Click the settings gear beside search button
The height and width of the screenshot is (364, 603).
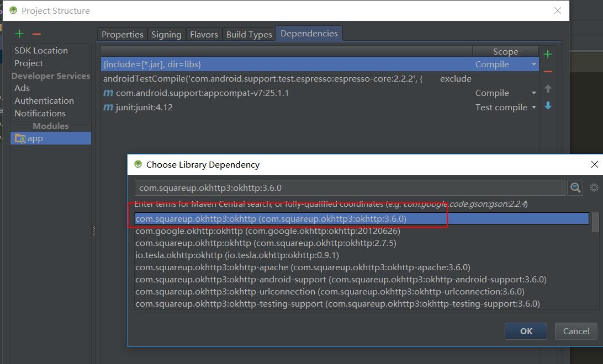pos(594,188)
